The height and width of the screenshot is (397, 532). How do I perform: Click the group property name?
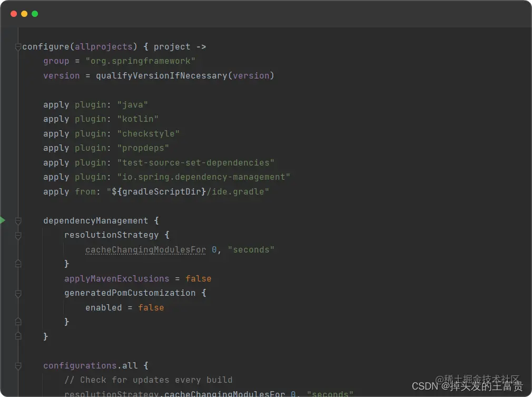[x=56, y=61]
